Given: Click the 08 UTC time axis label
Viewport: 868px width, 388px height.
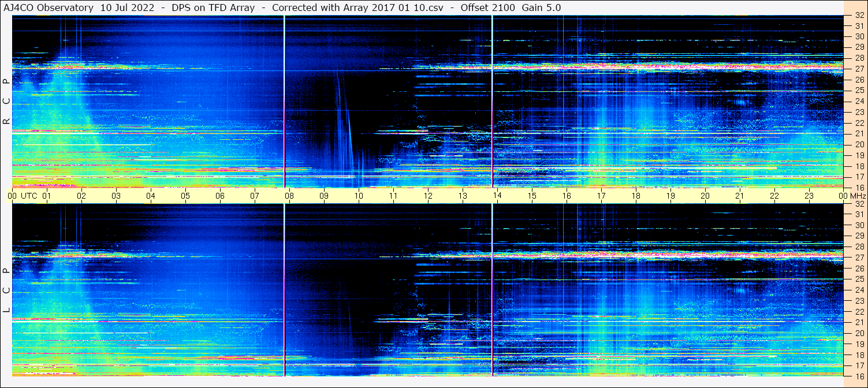Looking at the screenshot, I should click(289, 196).
